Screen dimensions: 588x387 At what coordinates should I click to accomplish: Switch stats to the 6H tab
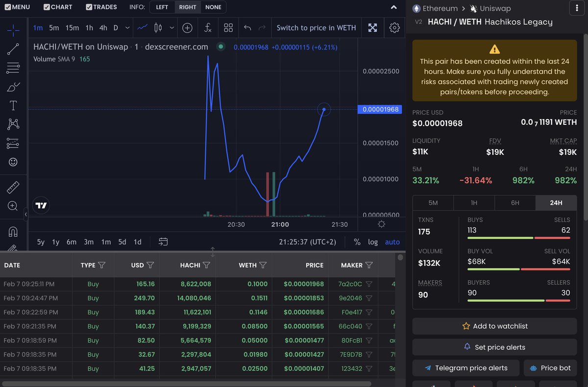point(515,203)
